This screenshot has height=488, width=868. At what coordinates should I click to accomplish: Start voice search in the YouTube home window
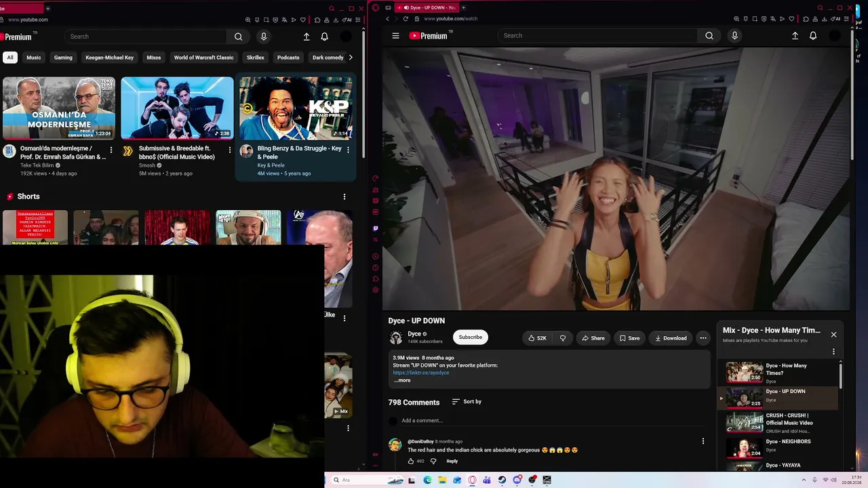click(x=264, y=37)
